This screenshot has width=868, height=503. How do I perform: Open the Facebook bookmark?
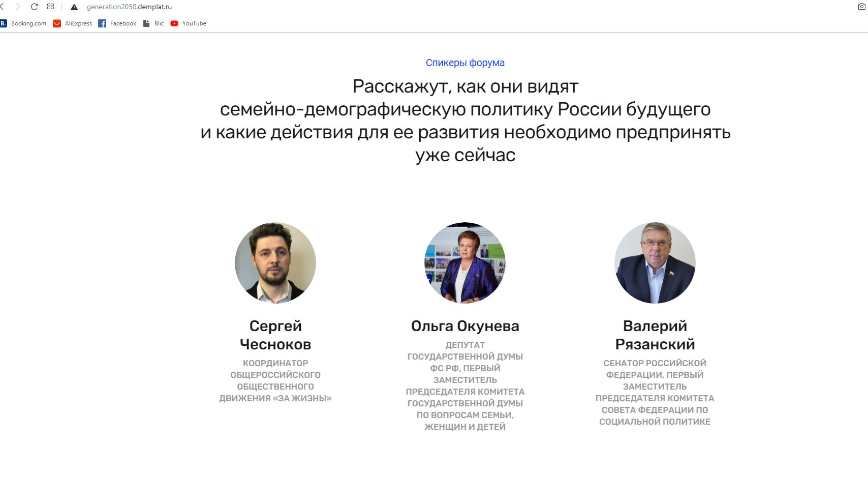117,23
